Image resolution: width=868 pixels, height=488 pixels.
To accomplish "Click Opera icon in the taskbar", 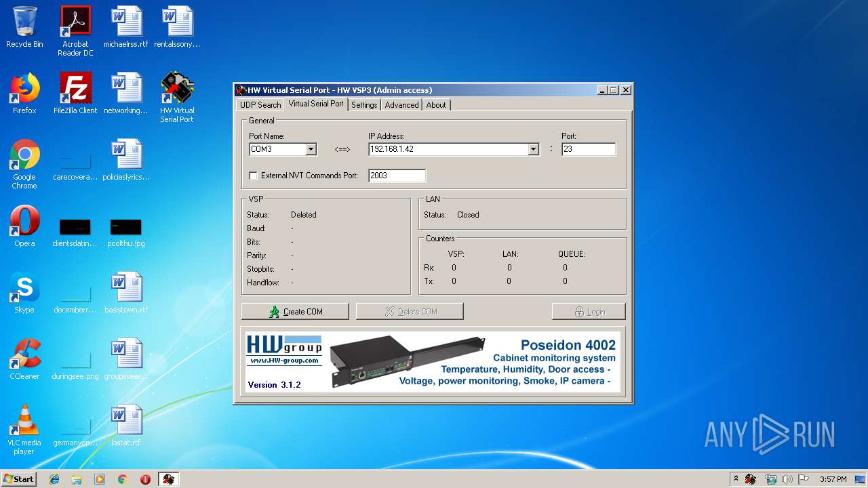I will (x=145, y=479).
